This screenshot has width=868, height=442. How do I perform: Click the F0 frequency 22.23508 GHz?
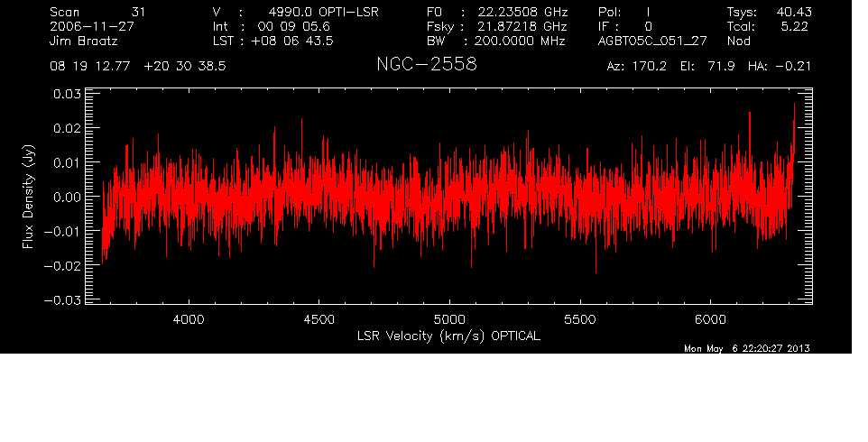pos(522,12)
